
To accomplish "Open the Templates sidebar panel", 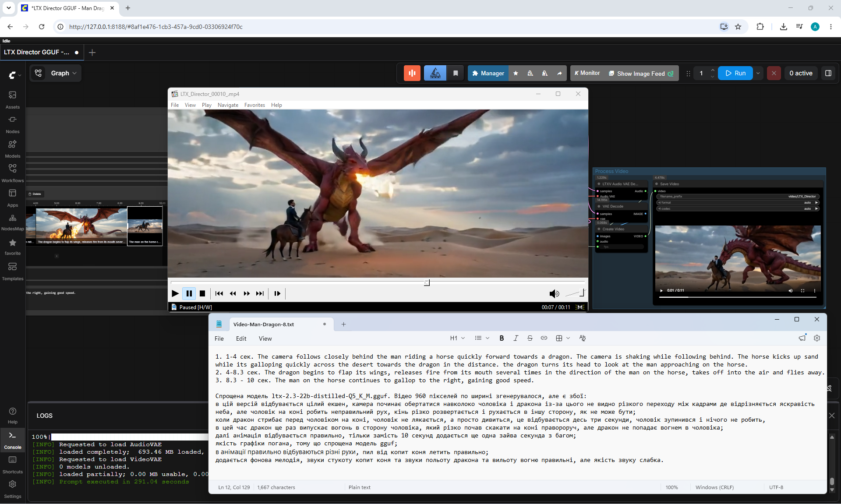I will (12, 271).
